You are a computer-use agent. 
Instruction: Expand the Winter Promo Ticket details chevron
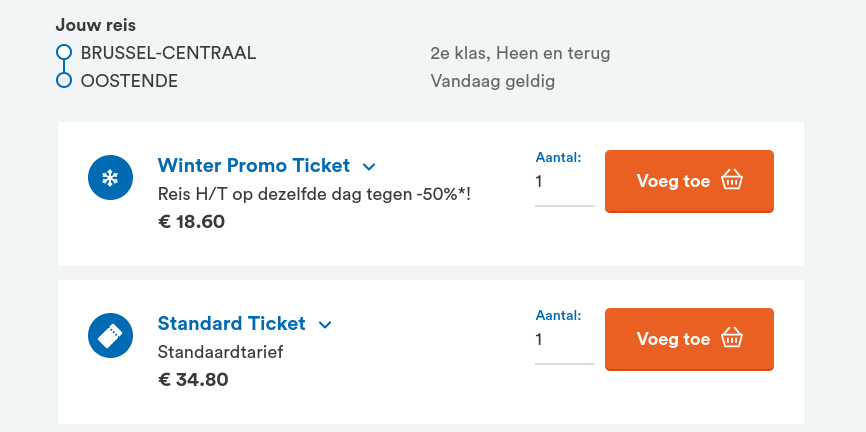(369, 167)
